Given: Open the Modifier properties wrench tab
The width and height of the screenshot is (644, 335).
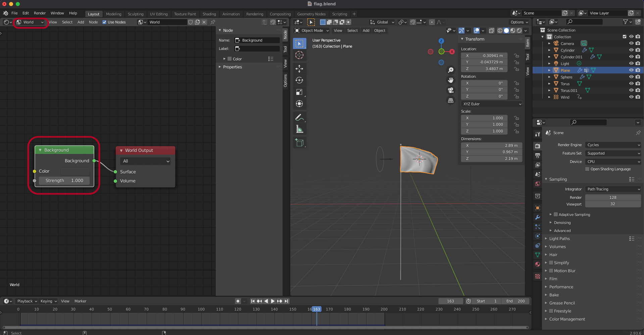Looking at the screenshot, I should click(x=538, y=217).
